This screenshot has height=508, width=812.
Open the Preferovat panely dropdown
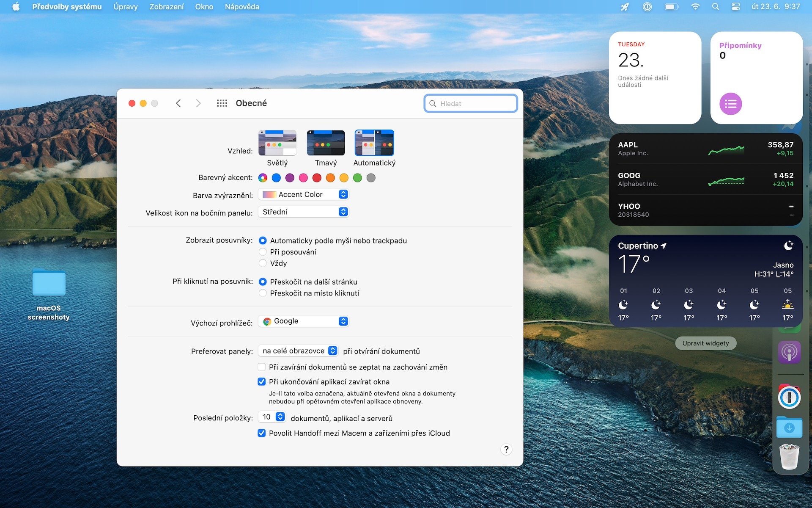pos(298,351)
